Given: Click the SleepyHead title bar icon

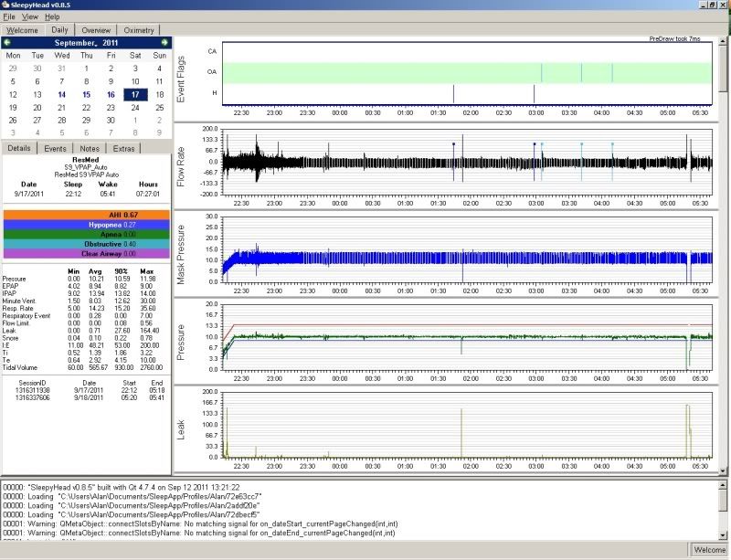Looking at the screenshot, I should (x=5, y=5).
